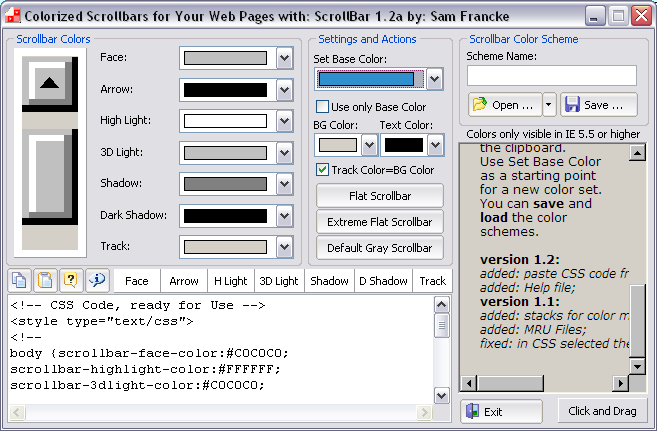This screenshot has width=657, height=431.
Task: Click the Text Color black swatch
Action: click(404, 145)
